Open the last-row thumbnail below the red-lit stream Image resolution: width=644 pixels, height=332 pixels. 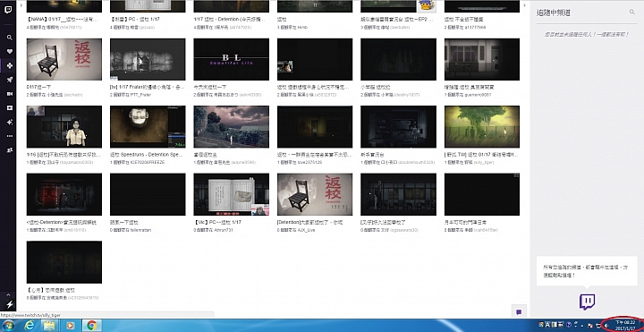(x=64, y=262)
